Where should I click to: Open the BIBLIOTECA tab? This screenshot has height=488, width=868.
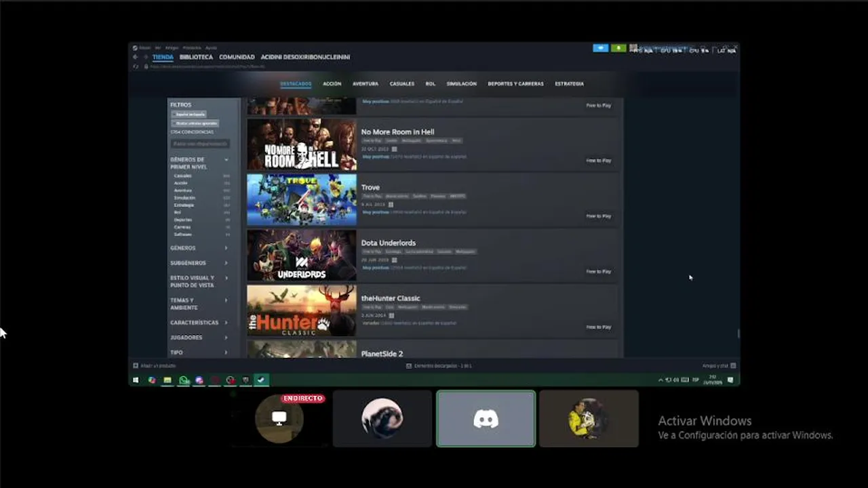tap(196, 58)
